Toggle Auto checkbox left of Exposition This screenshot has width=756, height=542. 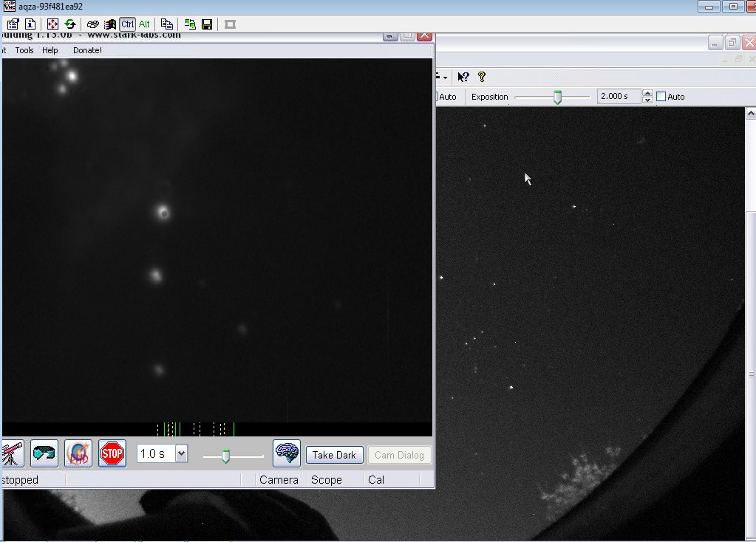click(436, 97)
